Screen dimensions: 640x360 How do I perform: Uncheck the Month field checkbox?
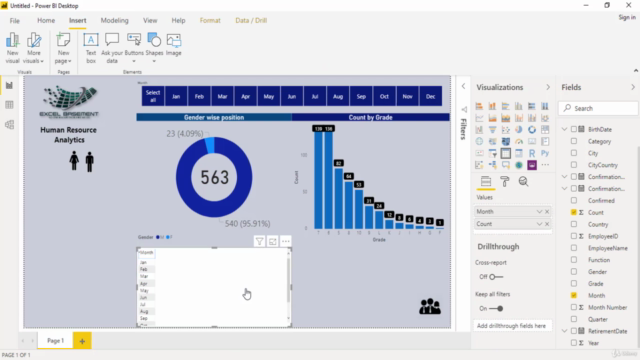click(x=574, y=295)
